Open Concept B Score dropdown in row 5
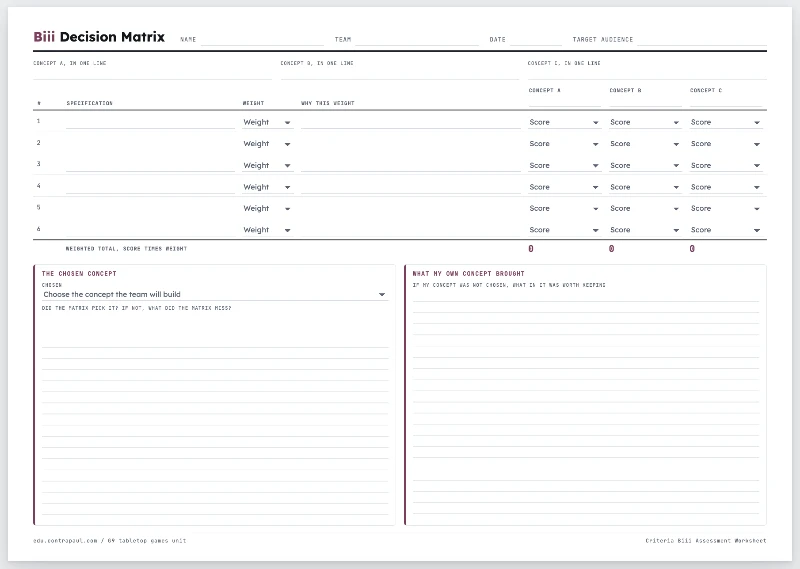The image size is (800, 569). 645,208
